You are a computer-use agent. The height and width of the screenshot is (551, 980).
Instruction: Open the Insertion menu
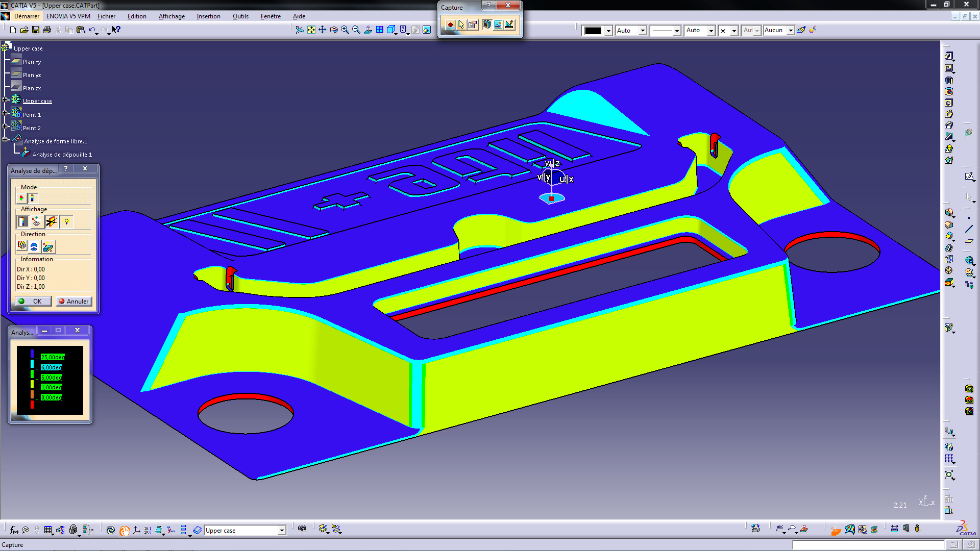tap(208, 16)
